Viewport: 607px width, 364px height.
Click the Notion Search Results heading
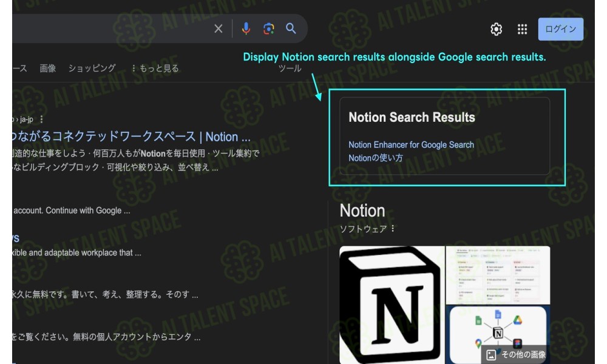(412, 117)
